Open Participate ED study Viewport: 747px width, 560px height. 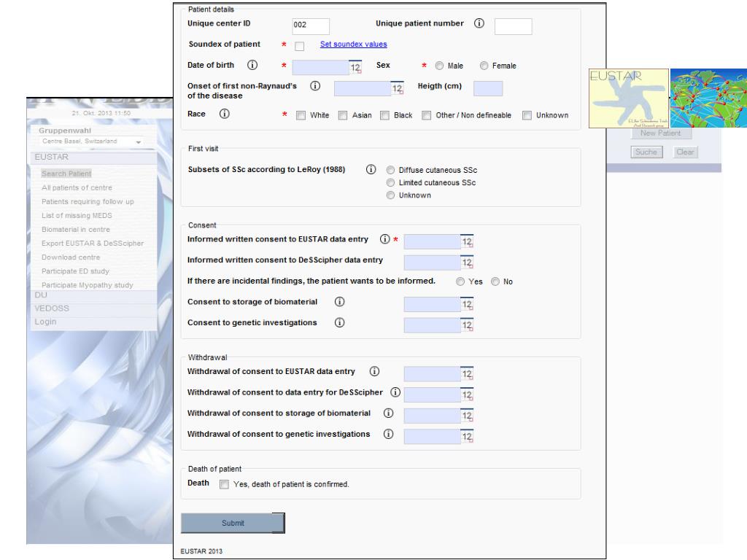point(75,271)
